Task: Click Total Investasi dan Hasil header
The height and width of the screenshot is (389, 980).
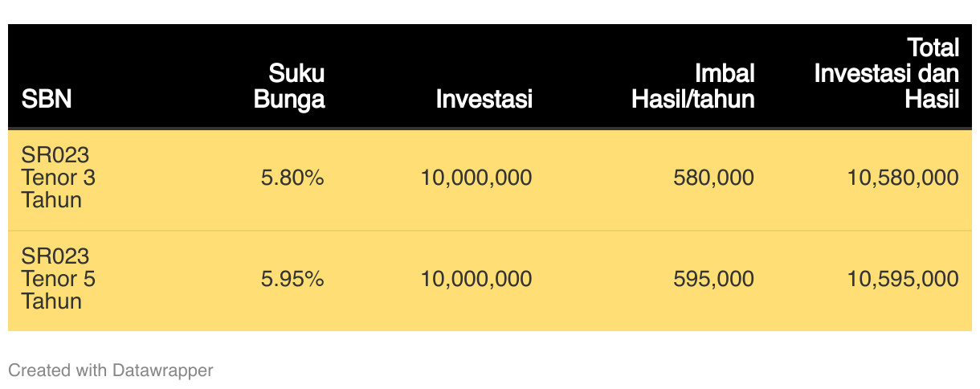Action: pyautogui.click(x=887, y=73)
